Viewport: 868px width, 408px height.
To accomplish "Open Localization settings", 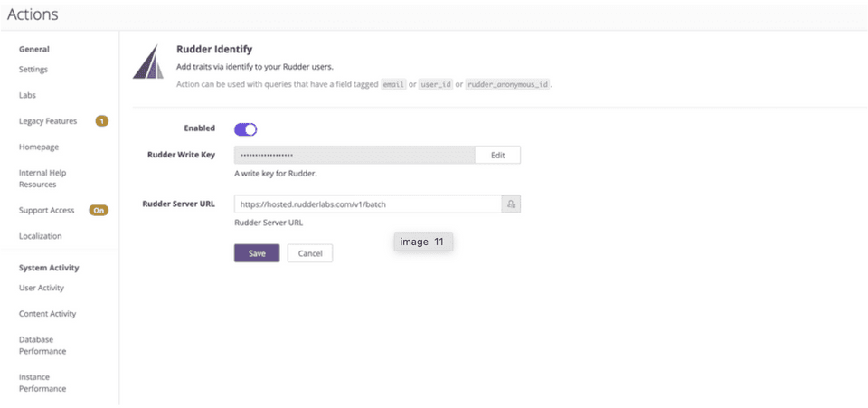I will point(41,236).
